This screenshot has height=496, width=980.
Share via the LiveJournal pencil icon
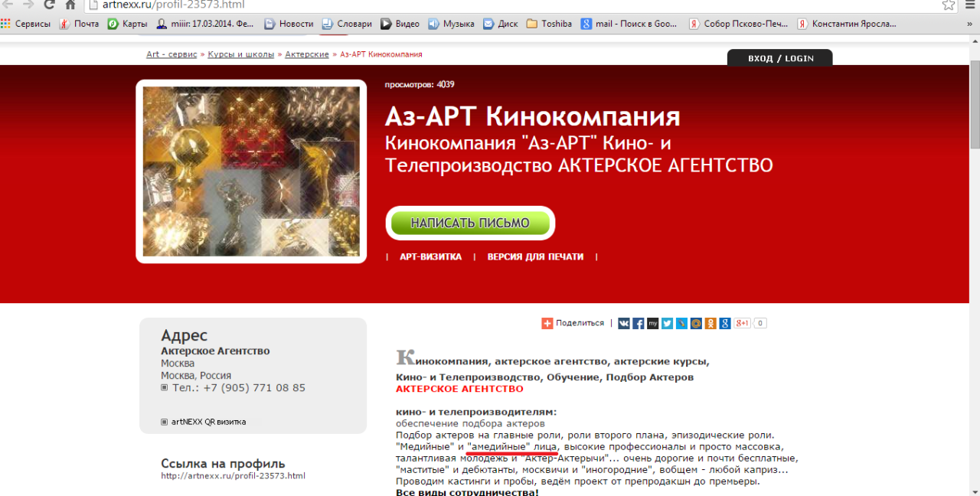tap(681, 323)
